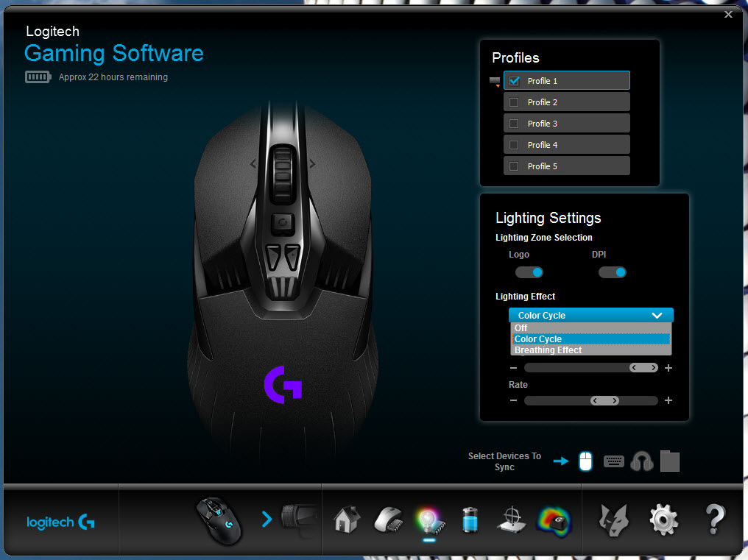Image resolution: width=748 pixels, height=560 pixels.
Task: Click the scroll wheel left tilt arrow
Action: 253,163
